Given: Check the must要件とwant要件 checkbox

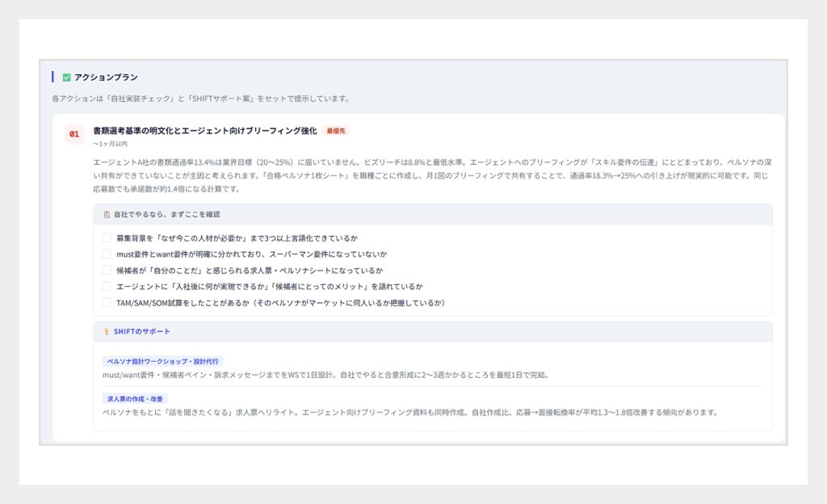Looking at the screenshot, I should pyautogui.click(x=107, y=254).
